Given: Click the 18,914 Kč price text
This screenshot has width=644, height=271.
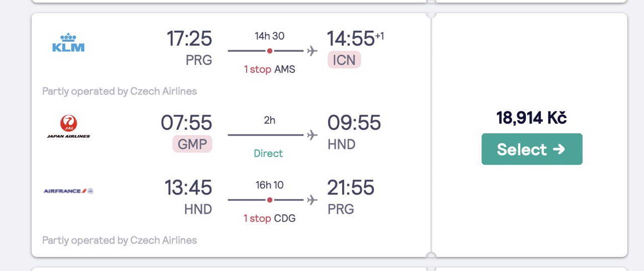Looking at the screenshot, I should (532, 118).
